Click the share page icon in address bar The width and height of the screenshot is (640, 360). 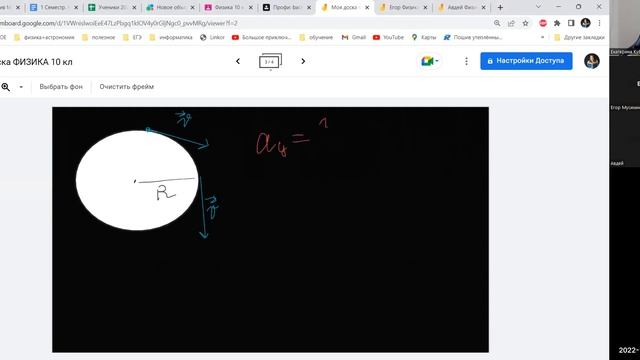coord(511,23)
